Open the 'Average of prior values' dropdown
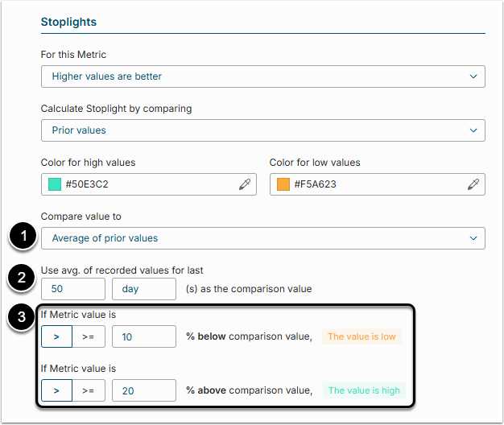Screen dimensions: 504x425 pos(262,238)
